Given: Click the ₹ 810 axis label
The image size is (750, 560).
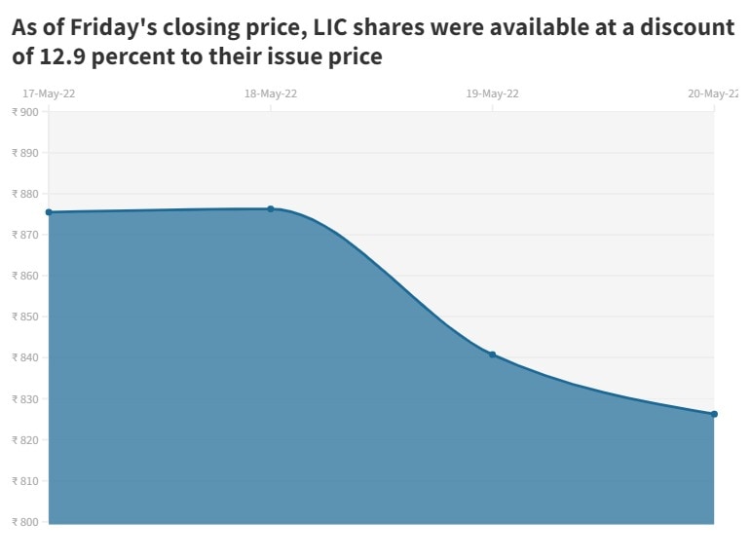Looking at the screenshot, I should tap(24, 481).
